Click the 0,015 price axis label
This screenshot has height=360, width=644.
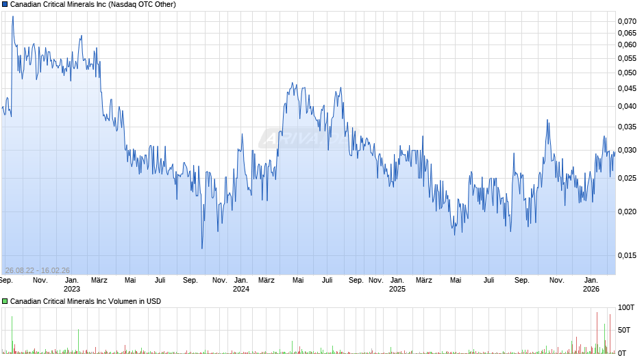[627, 255]
